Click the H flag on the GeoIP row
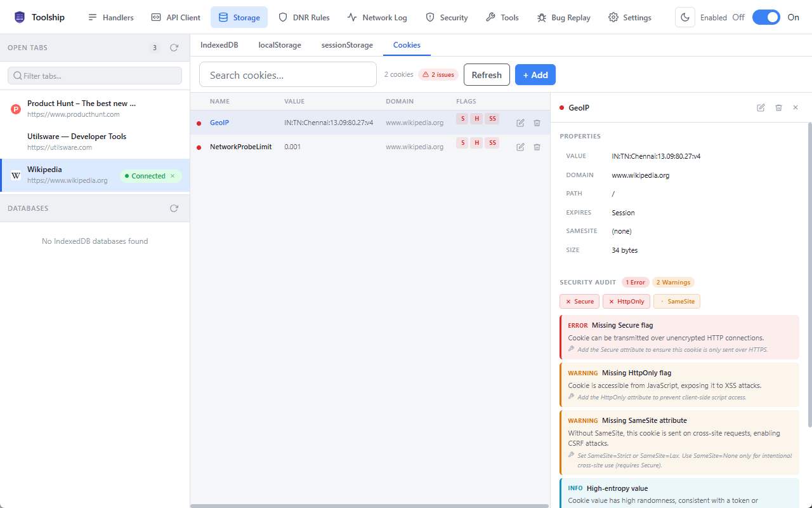Screen dimensions: 812x508 477,119
